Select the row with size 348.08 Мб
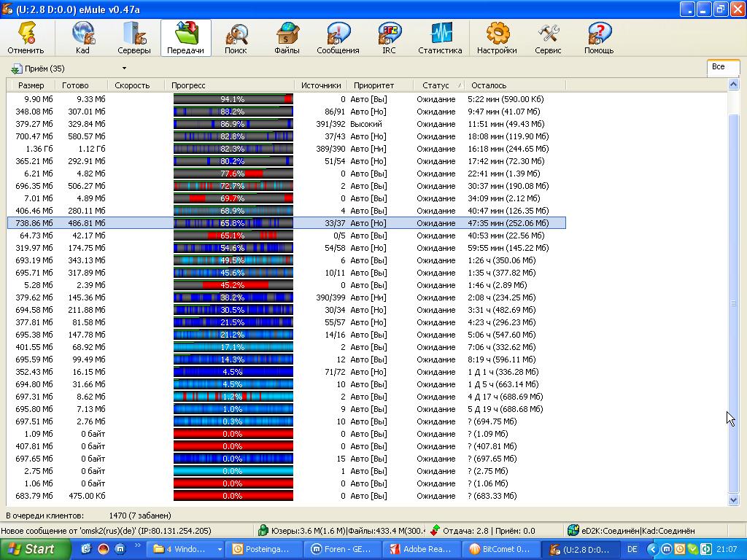This screenshot has width=747, height=560. [286, 112]
